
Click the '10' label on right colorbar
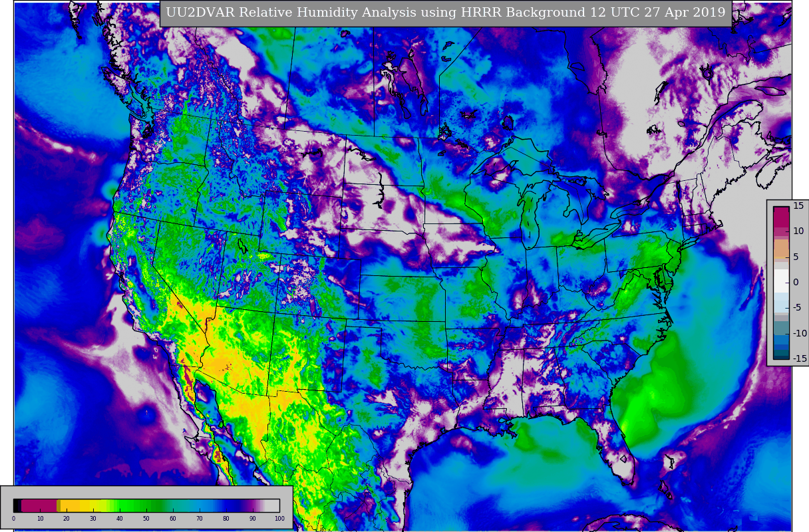[x=798, y=231]
